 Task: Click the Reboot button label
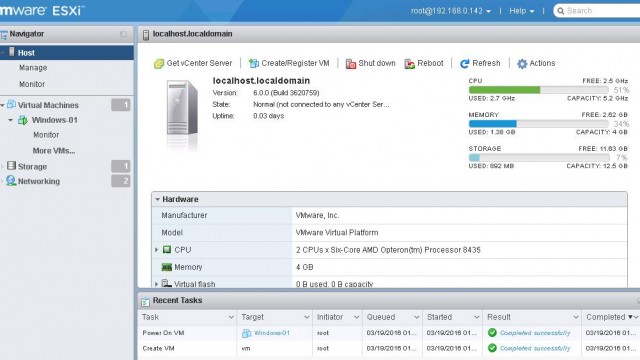pos(430,63)
